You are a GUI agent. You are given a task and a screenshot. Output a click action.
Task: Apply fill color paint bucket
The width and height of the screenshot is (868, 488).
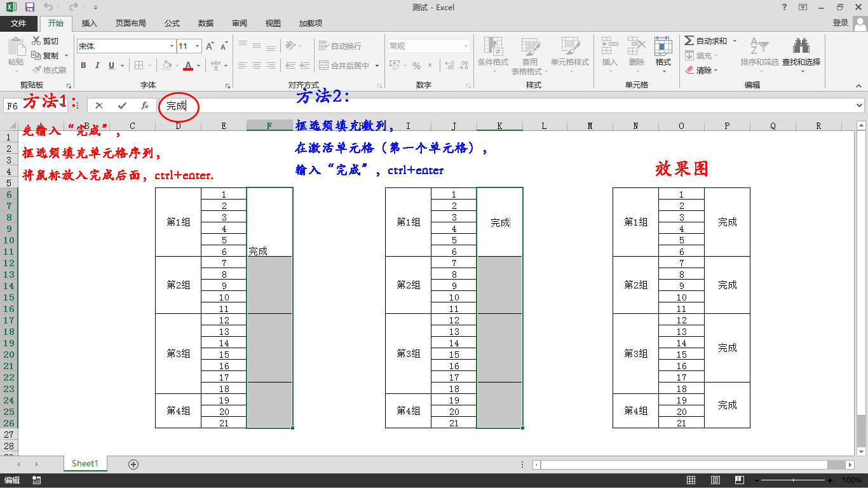(167, 65)
